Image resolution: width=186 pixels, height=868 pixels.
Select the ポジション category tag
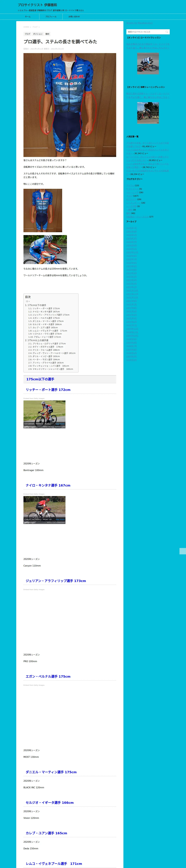38,34
